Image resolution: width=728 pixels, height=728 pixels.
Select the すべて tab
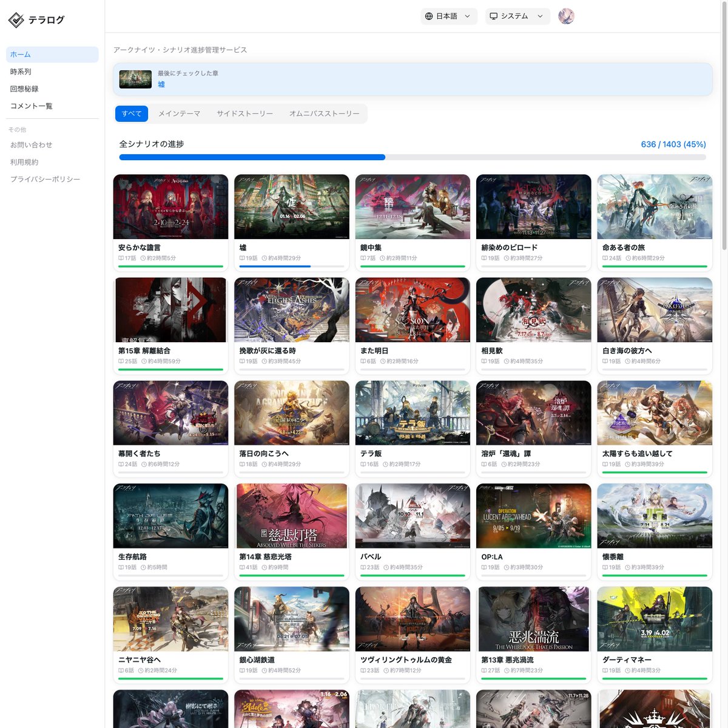[x=132, y=113]
